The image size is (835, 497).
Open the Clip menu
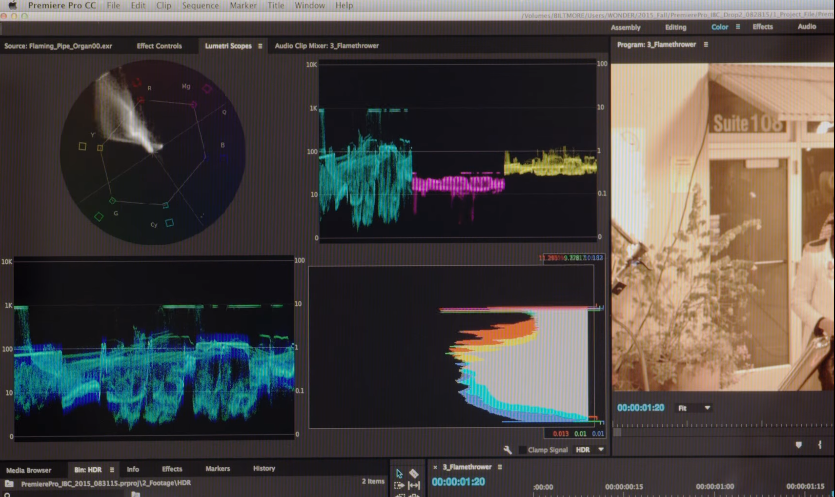click(x=163, y=5)
